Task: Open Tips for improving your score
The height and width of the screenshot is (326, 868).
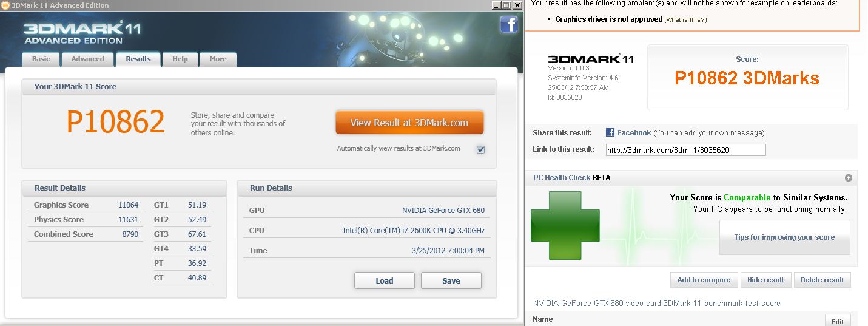Action: pyautogui.click(x=784, y=237)
